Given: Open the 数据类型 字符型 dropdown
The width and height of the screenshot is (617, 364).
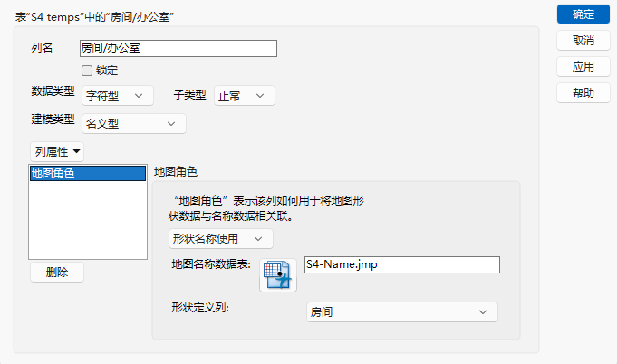Looking at the screenshot, I should [x=117, y=95].
